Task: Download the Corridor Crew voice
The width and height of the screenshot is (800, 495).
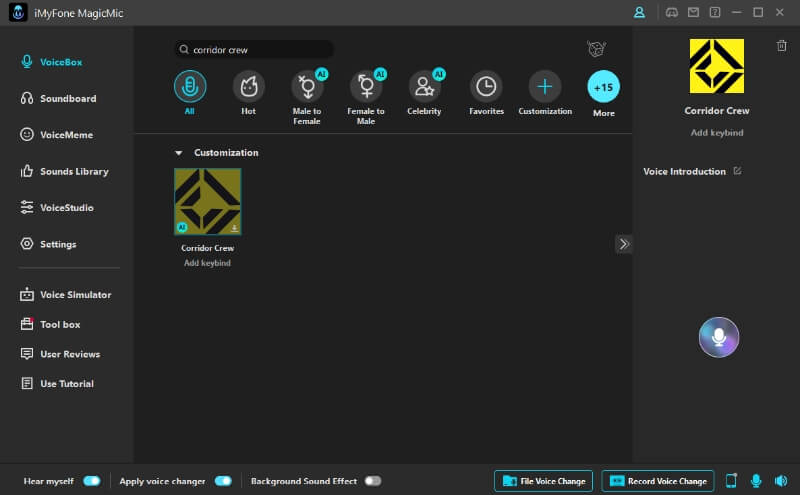Action: coord(234,228)
